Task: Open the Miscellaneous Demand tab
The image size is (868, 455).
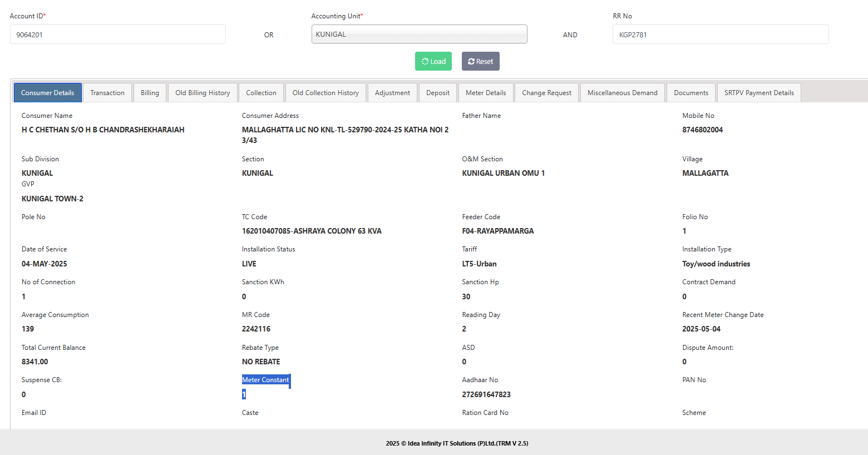Action: pos(622,93)
